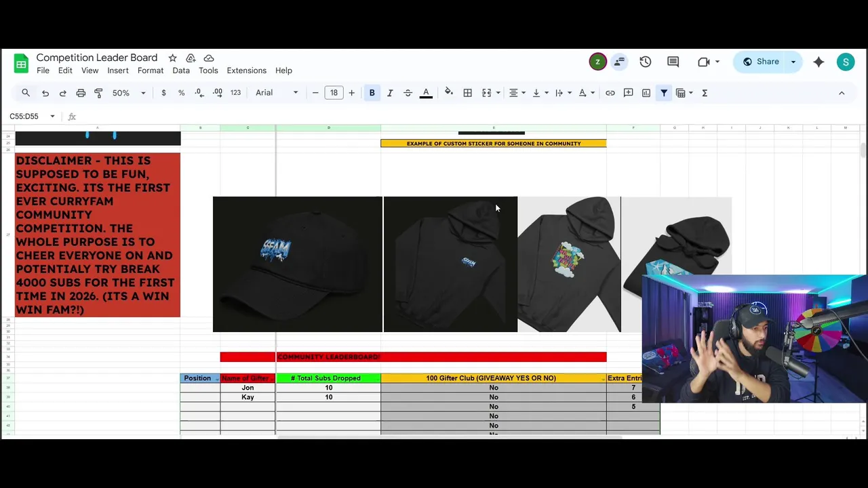Expand the Share options arrow

793,62
